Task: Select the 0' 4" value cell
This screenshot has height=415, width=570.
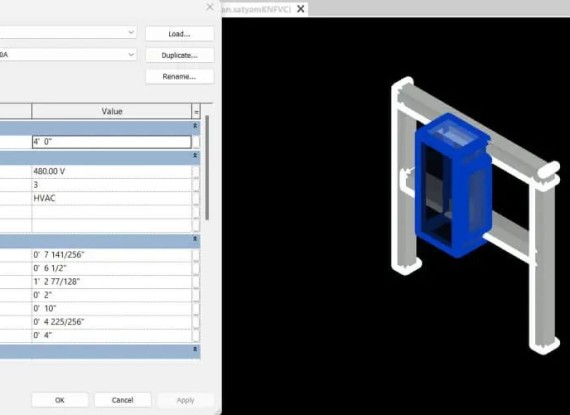Action: tap(112, 335)
